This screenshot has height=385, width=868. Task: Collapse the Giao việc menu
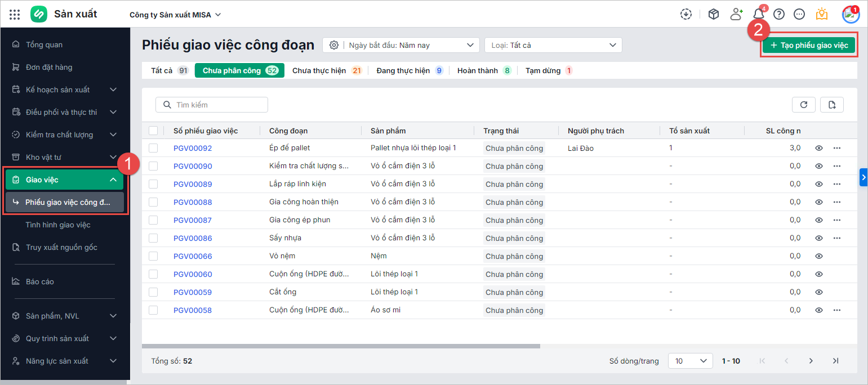click(x=65, y=180)
